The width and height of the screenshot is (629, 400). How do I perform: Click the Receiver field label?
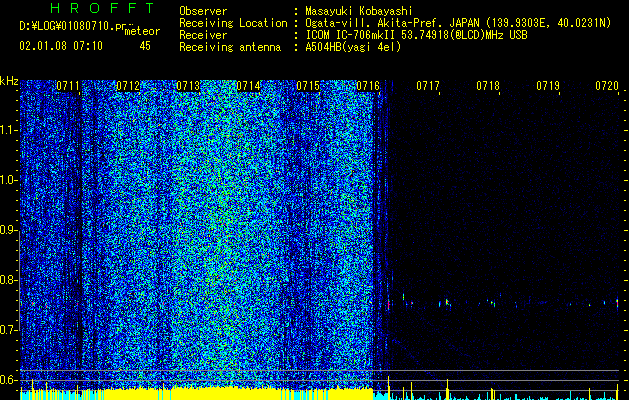click(x=203, y=35)
